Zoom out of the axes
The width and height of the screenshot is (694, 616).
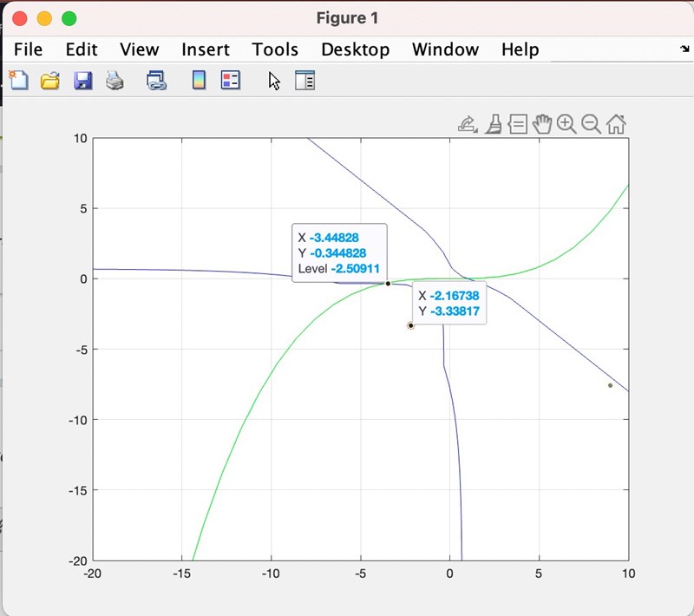591,124
